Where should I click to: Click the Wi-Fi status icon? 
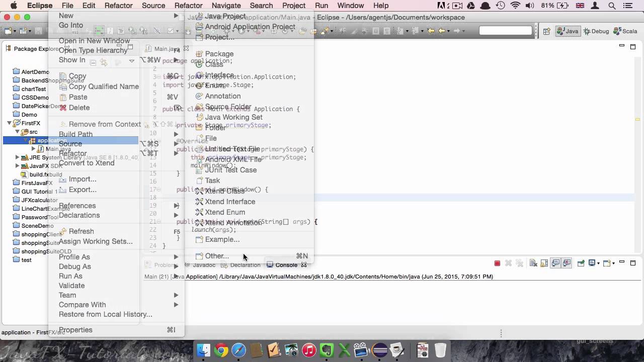516,6
